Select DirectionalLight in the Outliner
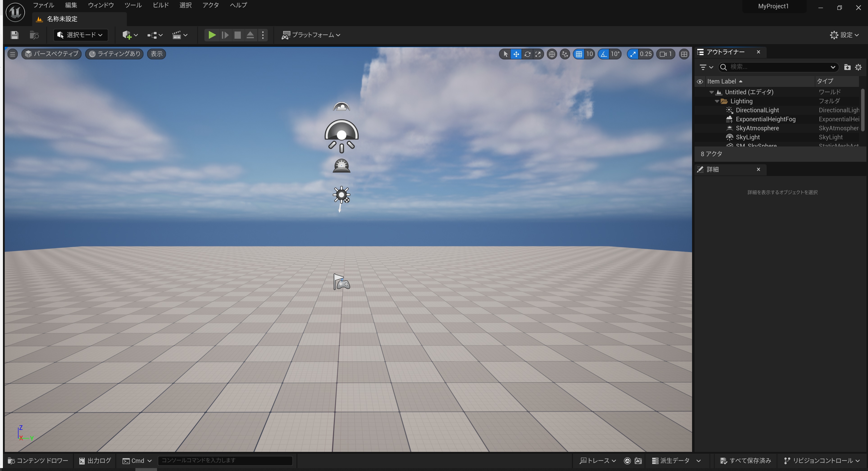868x471 pixels. 757,110
